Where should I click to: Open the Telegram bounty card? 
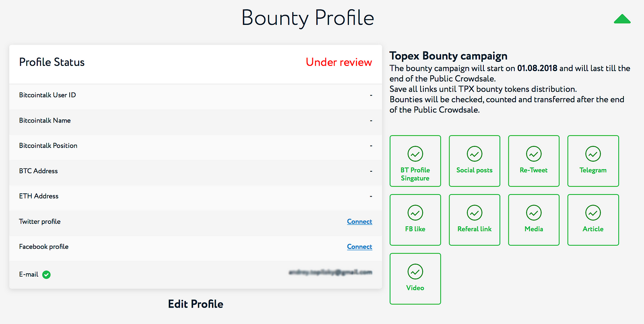[x=593, y=161]
